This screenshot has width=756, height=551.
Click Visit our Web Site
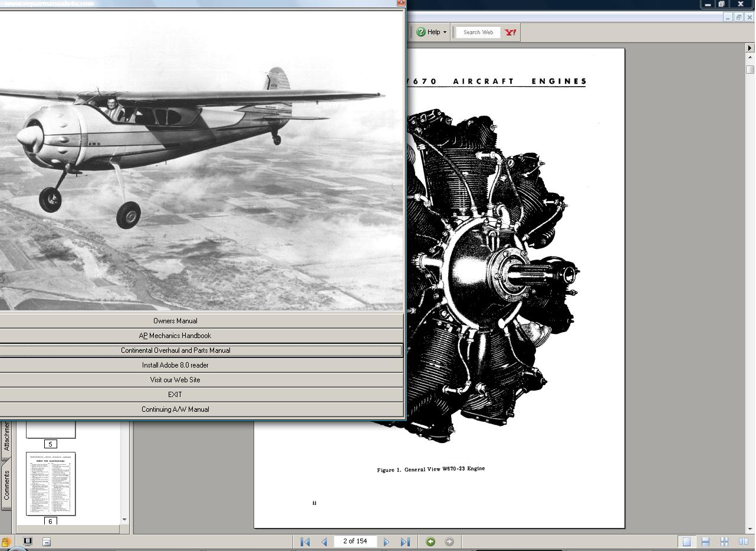pos(175,379)
